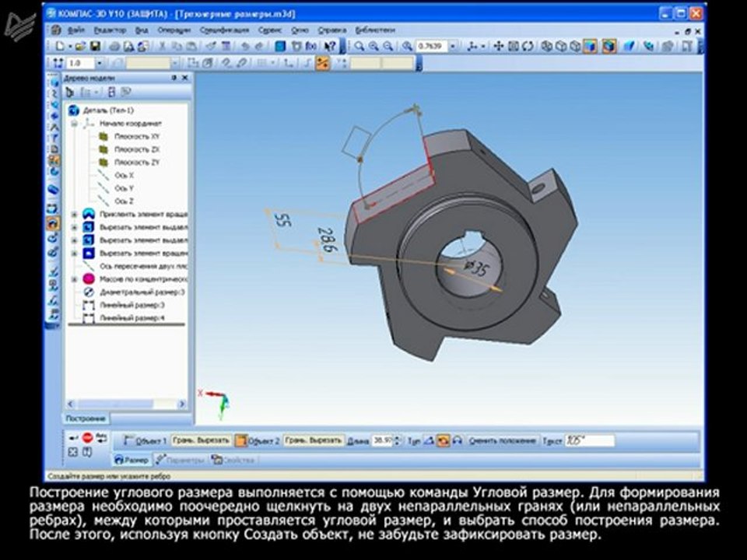The image size is (747, 560).
Task: Switch to wireframe display cube icon
Action: click(547, 46)
